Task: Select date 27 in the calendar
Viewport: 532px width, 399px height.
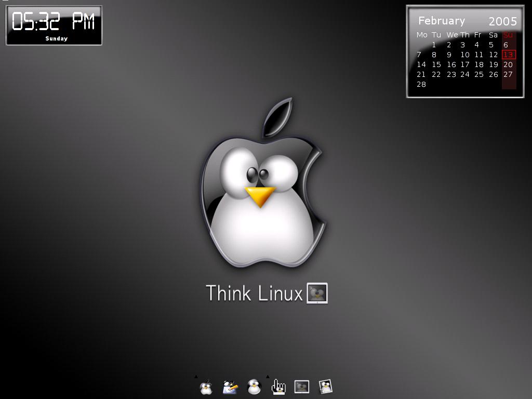Action: tap(508, 74)
